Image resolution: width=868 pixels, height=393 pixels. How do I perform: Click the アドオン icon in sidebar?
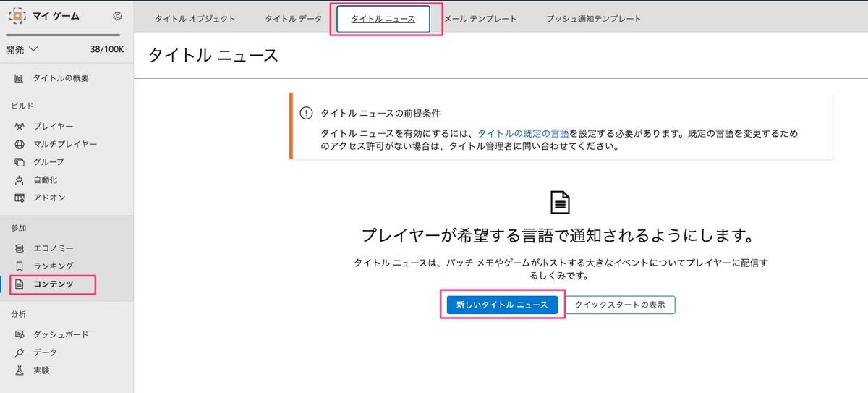coord(20,198)
